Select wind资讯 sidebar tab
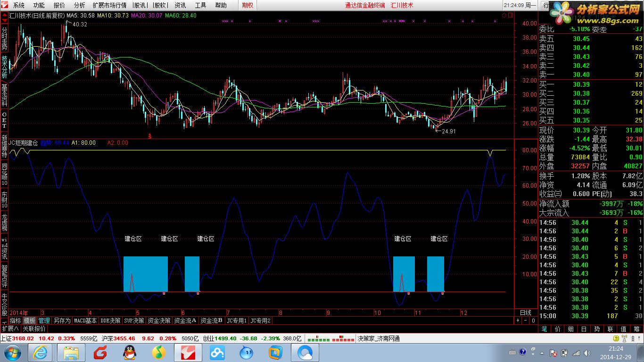This screenshot has width=644, height=362. pyautogui.click(x=4, y=248)
